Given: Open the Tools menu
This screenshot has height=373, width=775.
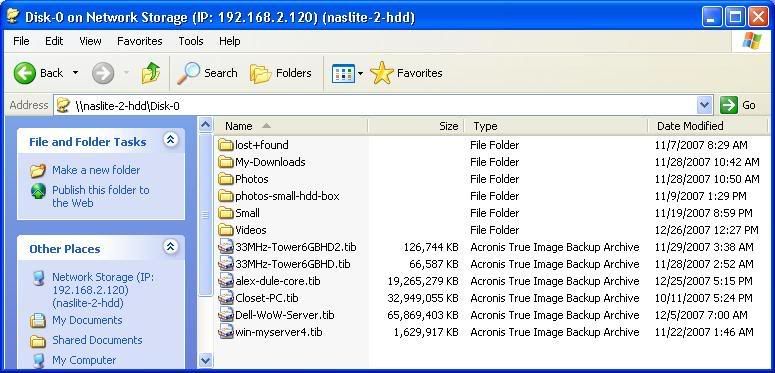Looking at the screenshot, I should [191, 41].
